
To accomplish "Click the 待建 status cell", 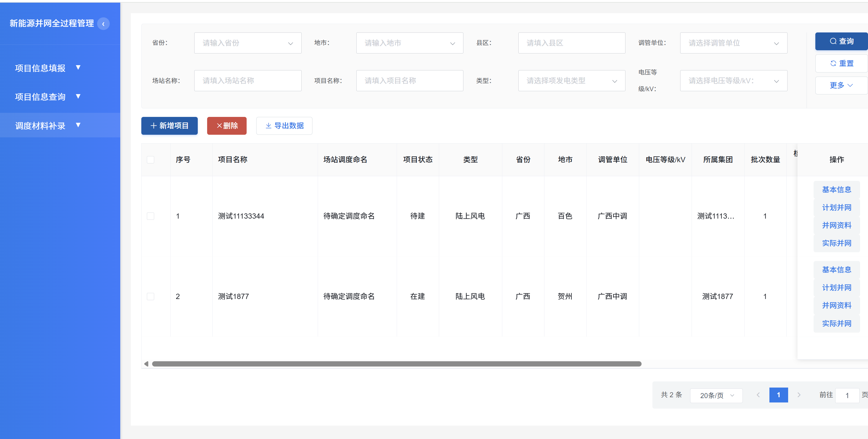I will pos(417,216).
